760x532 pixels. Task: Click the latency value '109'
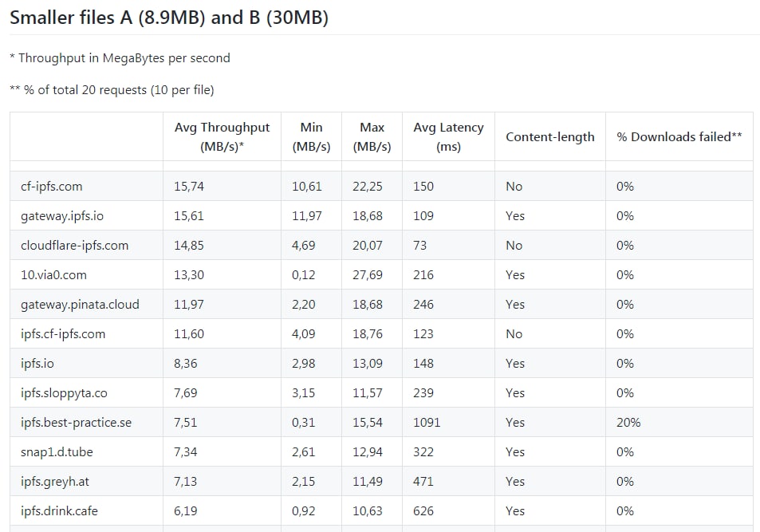(423, 216)
